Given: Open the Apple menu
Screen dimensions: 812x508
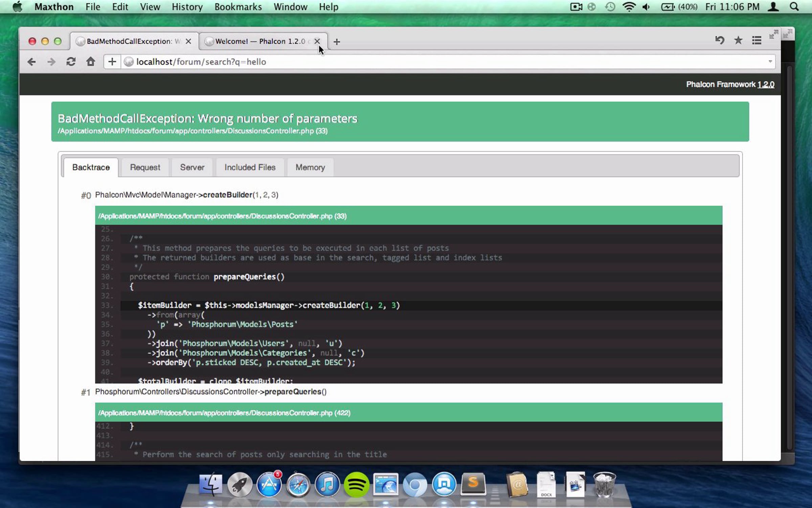Looking at the screenshot, I should tap(17, 7).
